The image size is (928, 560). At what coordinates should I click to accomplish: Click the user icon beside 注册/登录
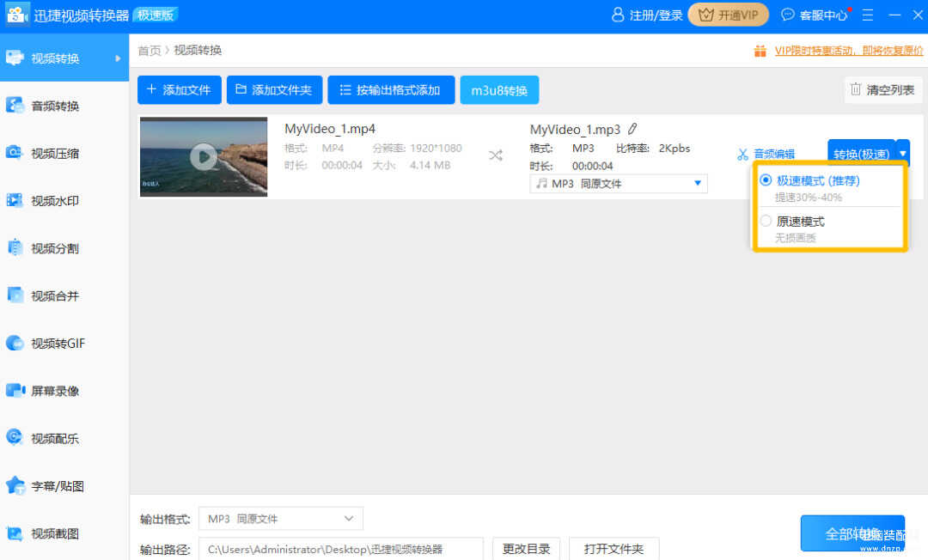pyautogui.click(x=617, y=15)
